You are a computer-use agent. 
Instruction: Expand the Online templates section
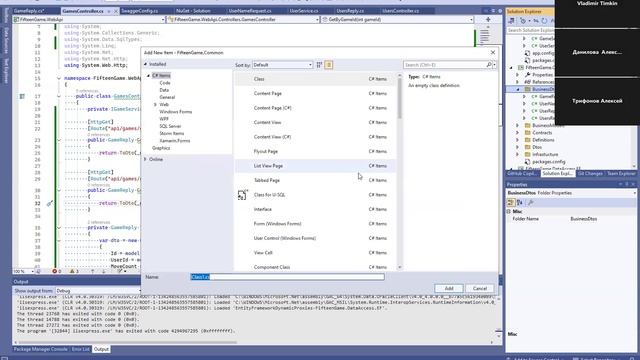[x=145, y=159]
